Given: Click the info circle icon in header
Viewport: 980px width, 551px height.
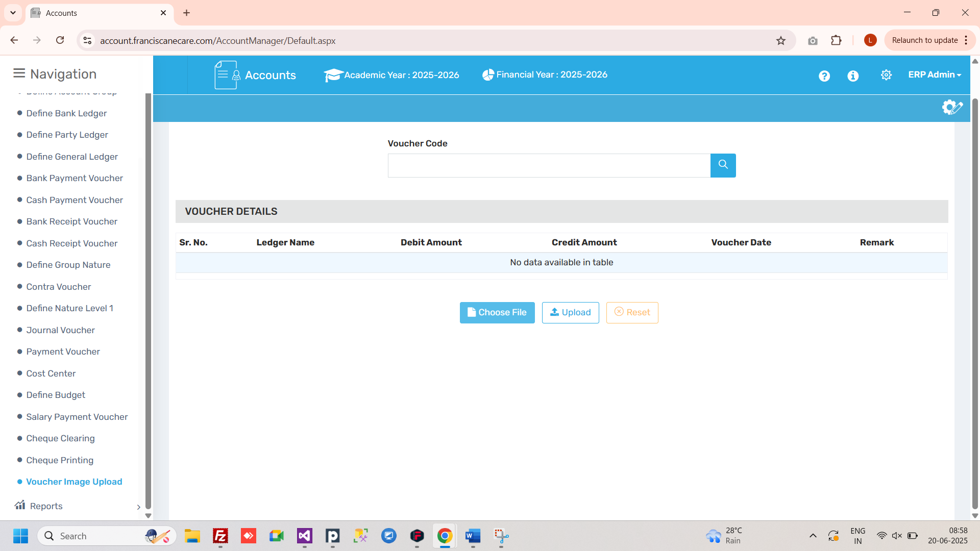Looking at the screenshot, I should coord(852,76).
